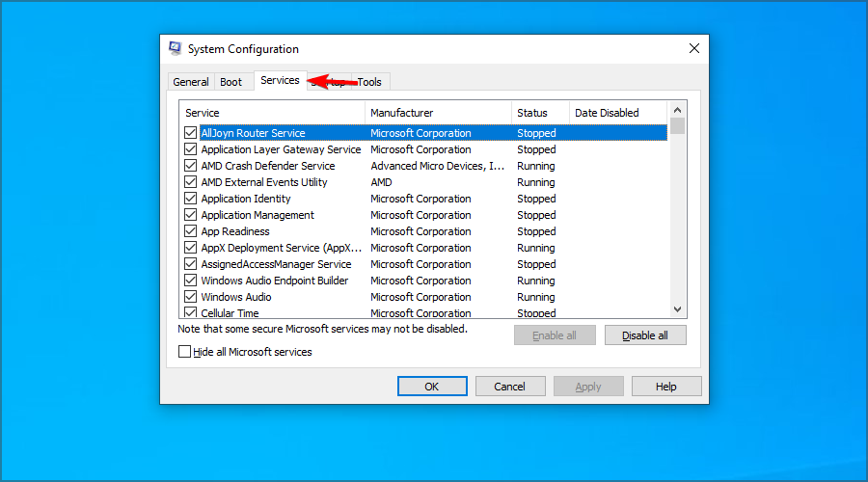Screen dimensions: 868x482
Task: Sort by the Status column header
Action: coord(541,113)
